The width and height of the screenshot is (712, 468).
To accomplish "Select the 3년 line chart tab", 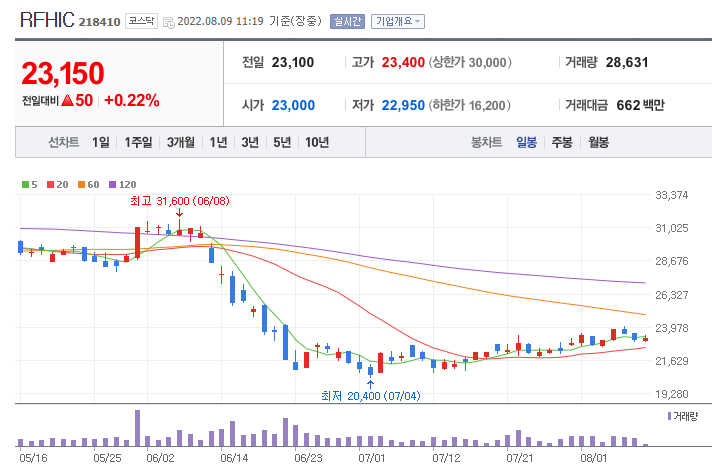I will point(250,143).
